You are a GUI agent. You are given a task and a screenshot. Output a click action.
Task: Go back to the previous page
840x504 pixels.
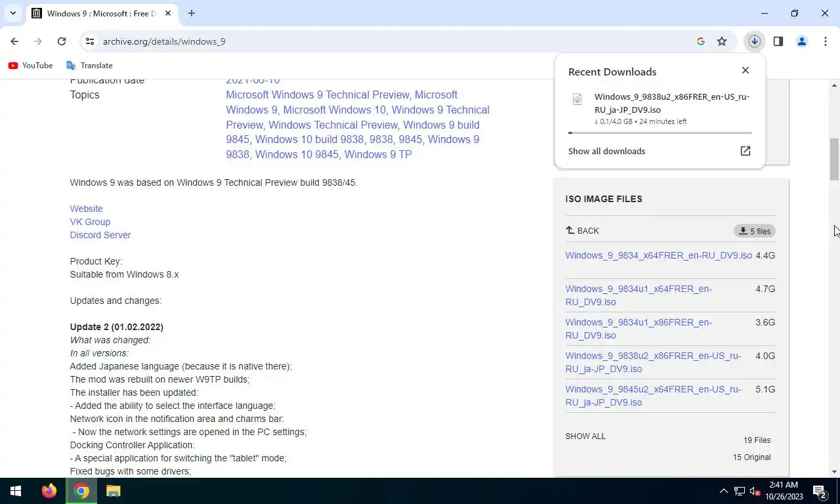coord(14,41)
